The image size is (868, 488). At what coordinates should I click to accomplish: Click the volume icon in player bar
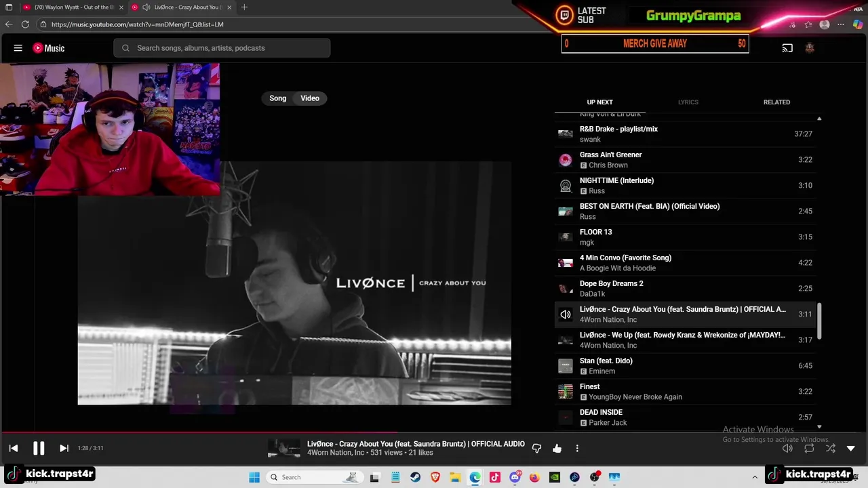pyautogui.click(x=787, y=449)
